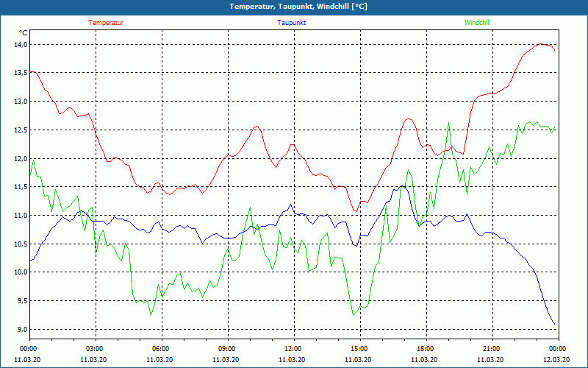Click the 10,0 y-axis value

[21, 272]
